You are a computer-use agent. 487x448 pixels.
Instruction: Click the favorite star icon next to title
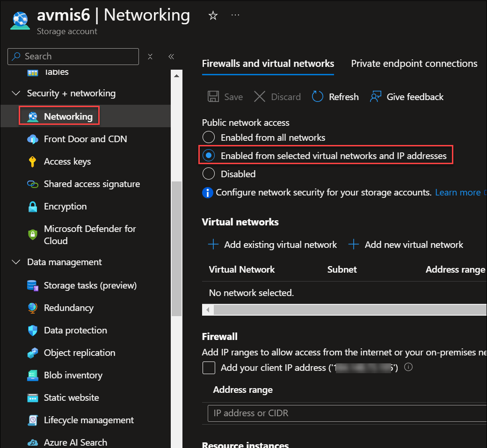click(x=213, y=16)
